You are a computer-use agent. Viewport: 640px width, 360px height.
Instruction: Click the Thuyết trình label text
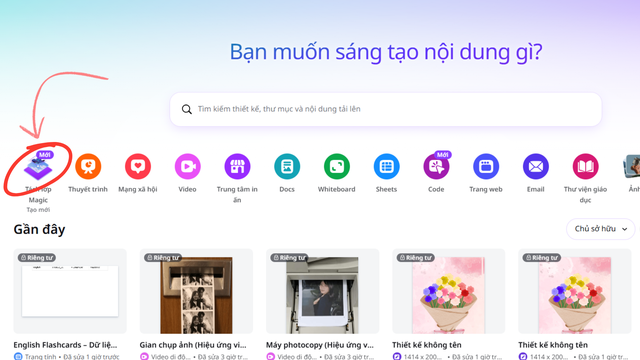pyautogui.click(x=88, y=189)
